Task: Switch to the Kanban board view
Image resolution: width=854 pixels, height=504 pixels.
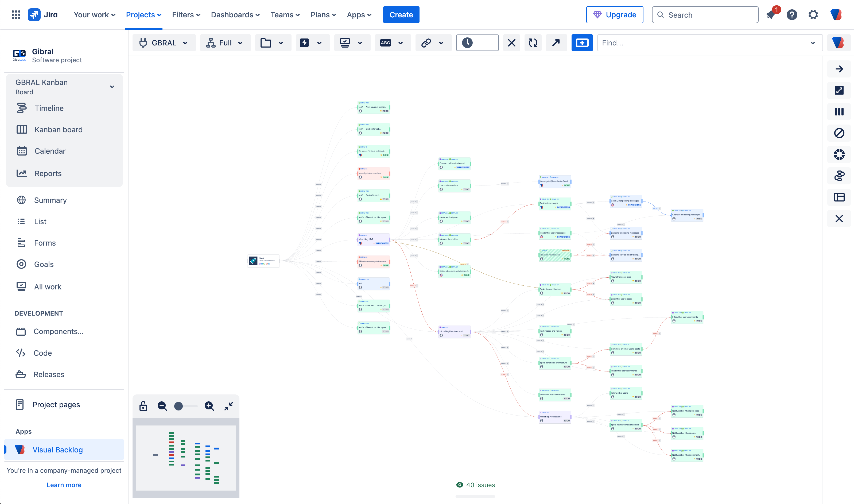Action: pyautogui.click(x=59, y=129)
